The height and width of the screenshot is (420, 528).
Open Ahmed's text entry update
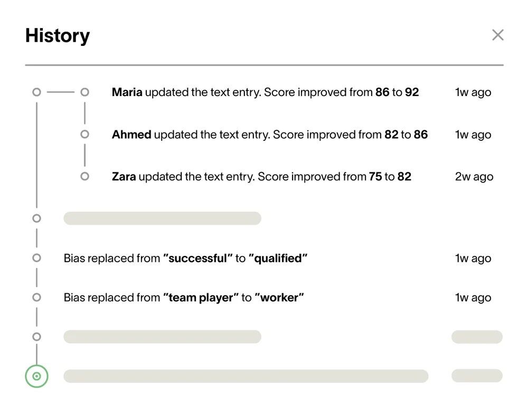tap(269, 135)
